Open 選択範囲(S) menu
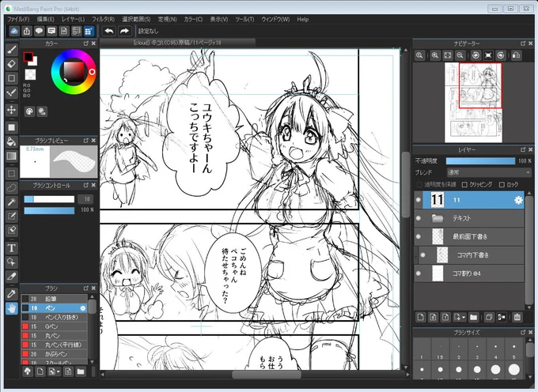538x392 pixels. [x=136, y=19]
